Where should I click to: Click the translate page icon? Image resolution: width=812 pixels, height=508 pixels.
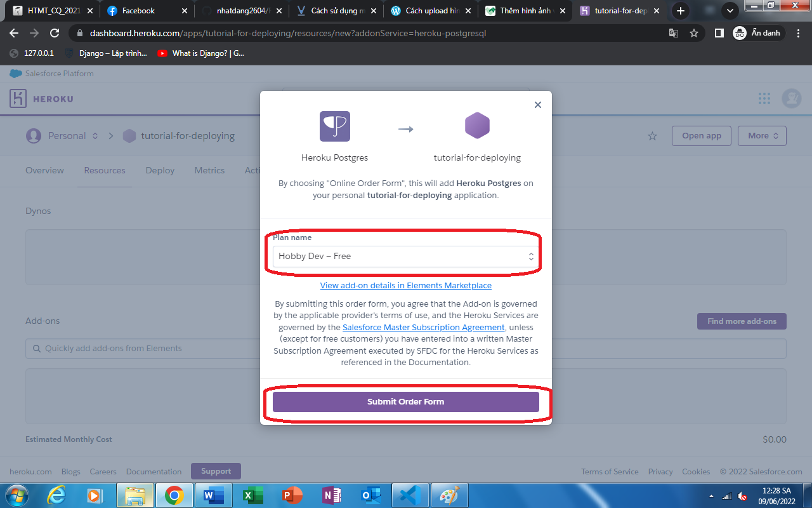674,33
